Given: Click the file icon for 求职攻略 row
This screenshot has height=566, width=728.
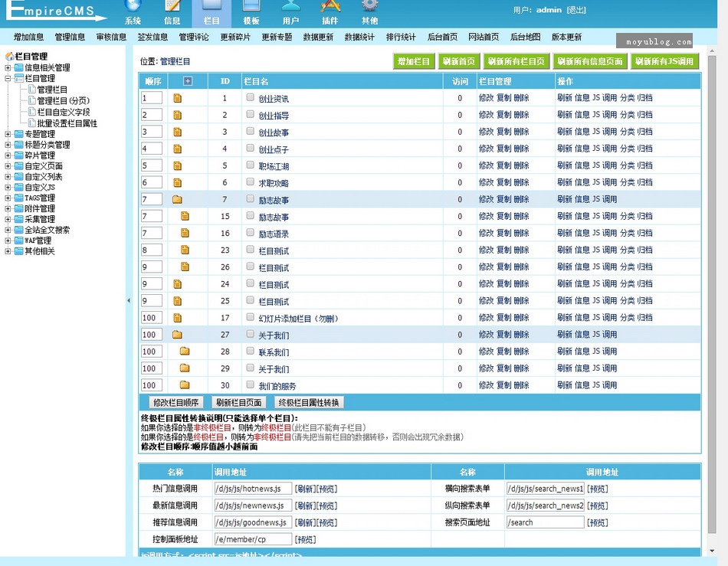Looking at the screenshot, I should (x=177, y=183).
